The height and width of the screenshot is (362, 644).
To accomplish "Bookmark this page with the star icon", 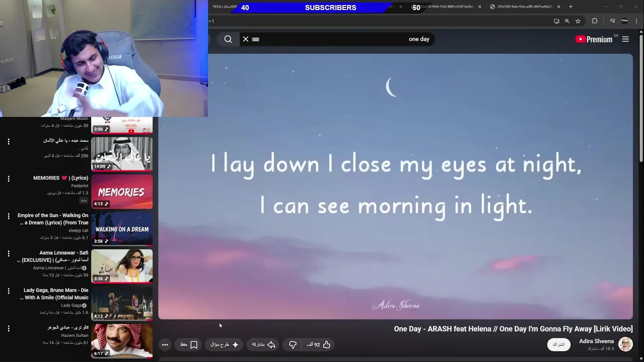I will pos(578,21).
